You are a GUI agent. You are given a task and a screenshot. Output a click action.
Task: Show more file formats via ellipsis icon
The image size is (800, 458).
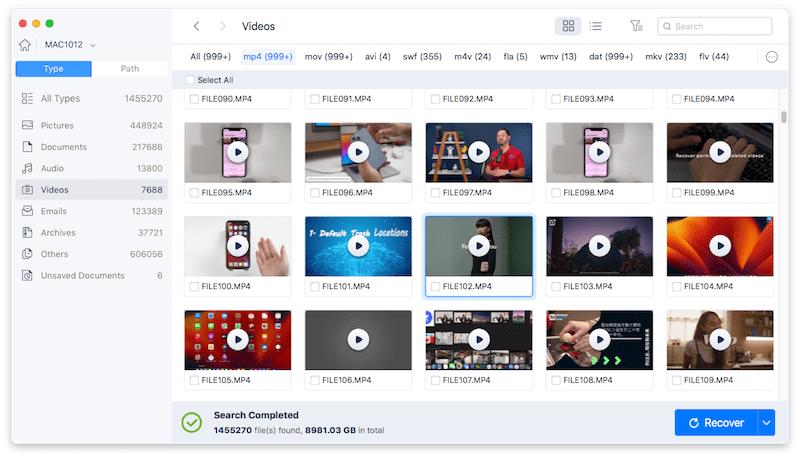tap(772, 57)
